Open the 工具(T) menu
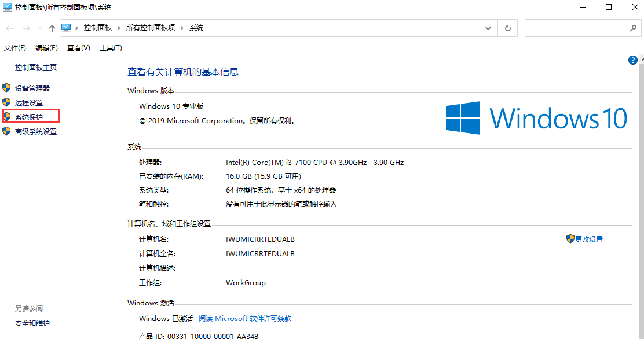The height and width of the screenshot is (339, 644). pyautogui.click(x=111, y=48)
